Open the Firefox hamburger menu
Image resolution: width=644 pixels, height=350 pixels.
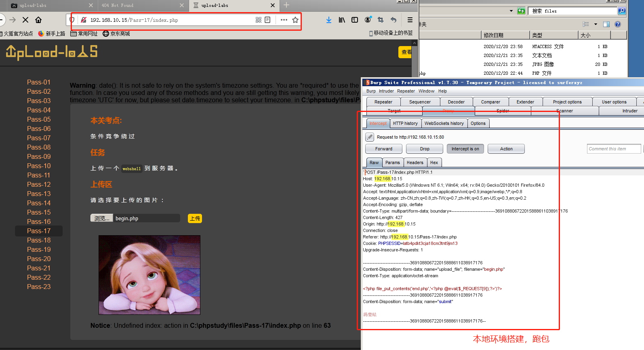[410, 20]
